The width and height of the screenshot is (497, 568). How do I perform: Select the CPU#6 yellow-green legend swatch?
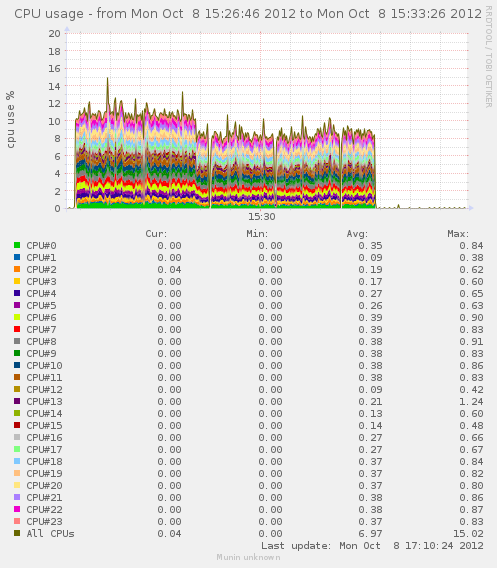[x=17, y=317]
